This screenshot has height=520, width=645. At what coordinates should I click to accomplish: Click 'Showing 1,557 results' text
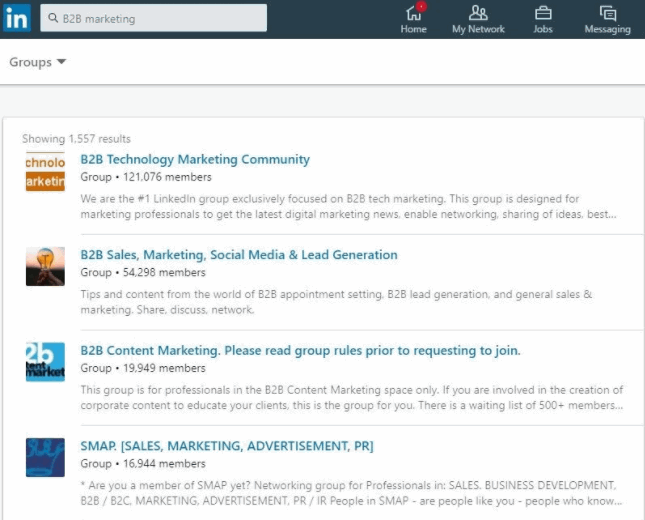77,139
